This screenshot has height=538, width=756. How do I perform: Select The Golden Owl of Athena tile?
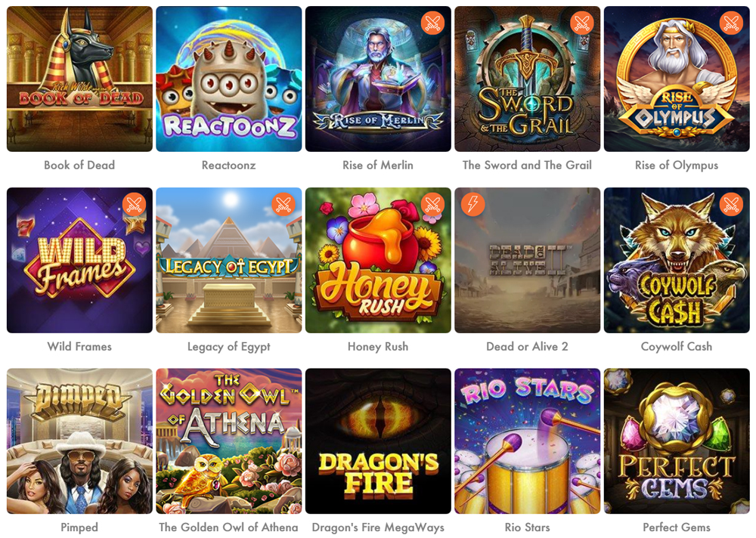[x=229, y=441]
